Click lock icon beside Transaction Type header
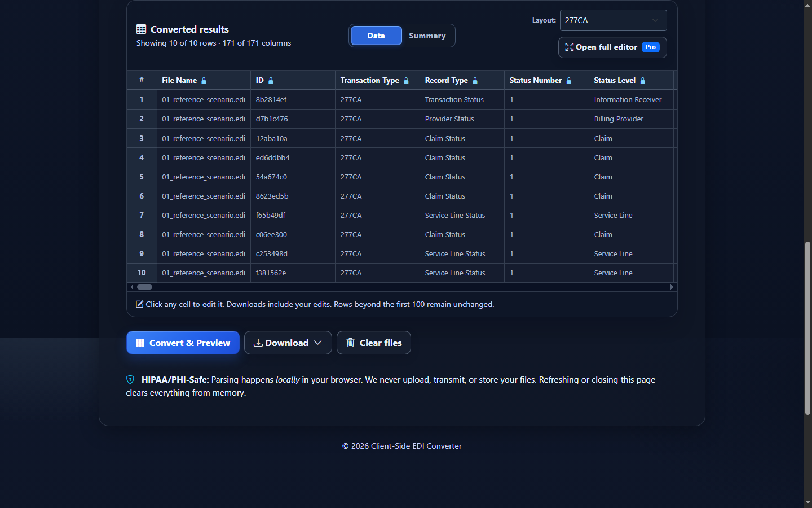 click(406, 81)
